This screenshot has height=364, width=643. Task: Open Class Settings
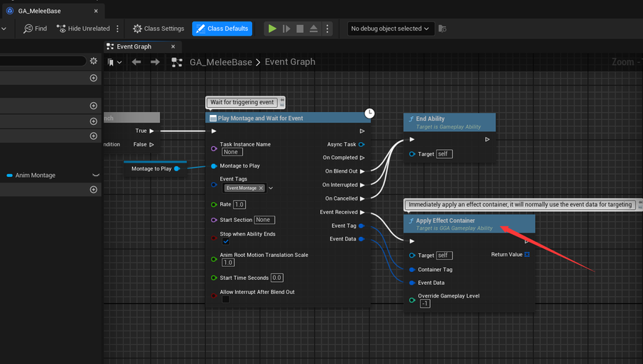159,29
